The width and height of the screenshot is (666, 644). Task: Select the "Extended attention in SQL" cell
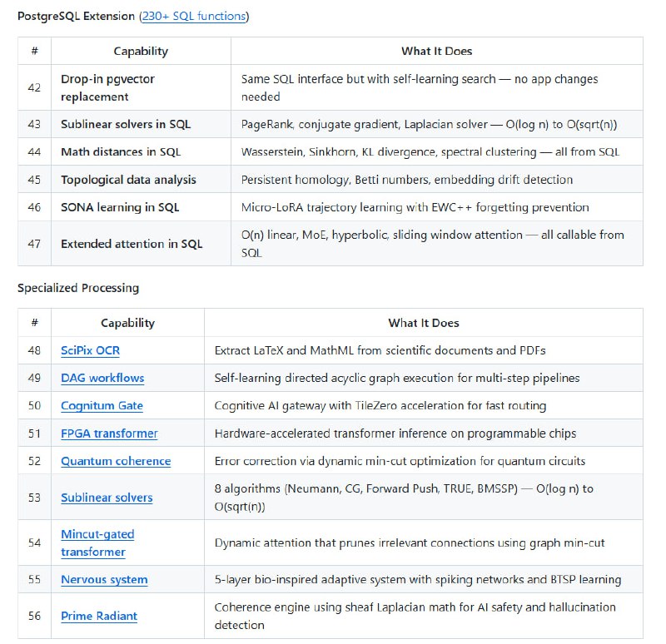[132, 243]
